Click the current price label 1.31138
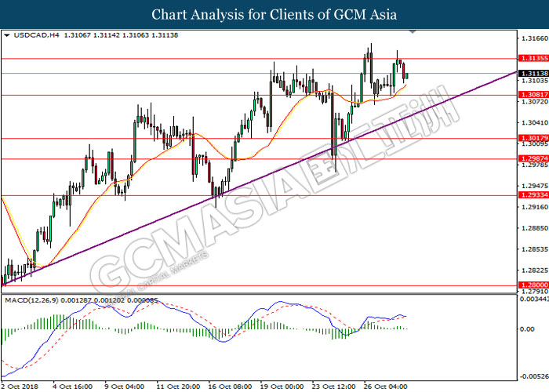Viewport: 549px width, 392px height. [x=533, y=74]
